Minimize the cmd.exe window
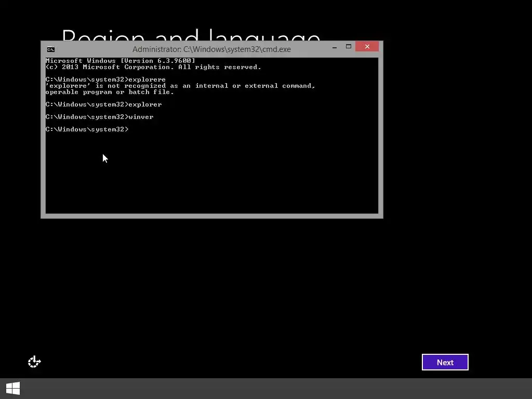Viewport: 532px width, 399px height. coord(335,47)
